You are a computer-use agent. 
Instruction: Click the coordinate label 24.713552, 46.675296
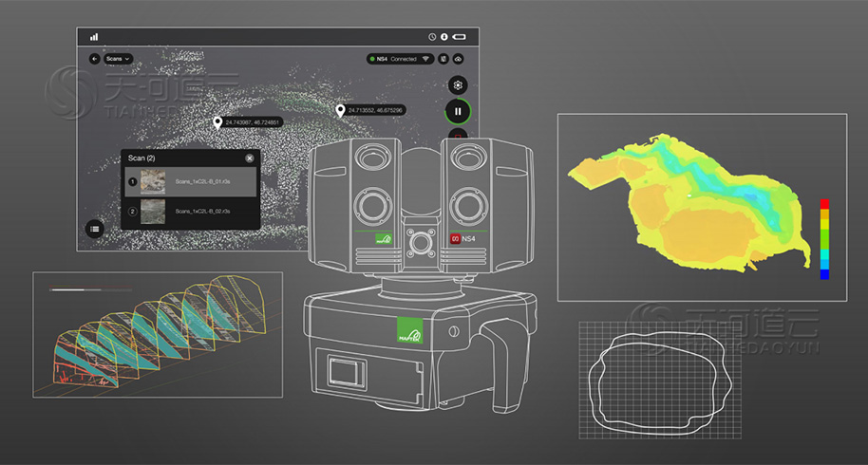pyautogui.click(x=375, y=111)
